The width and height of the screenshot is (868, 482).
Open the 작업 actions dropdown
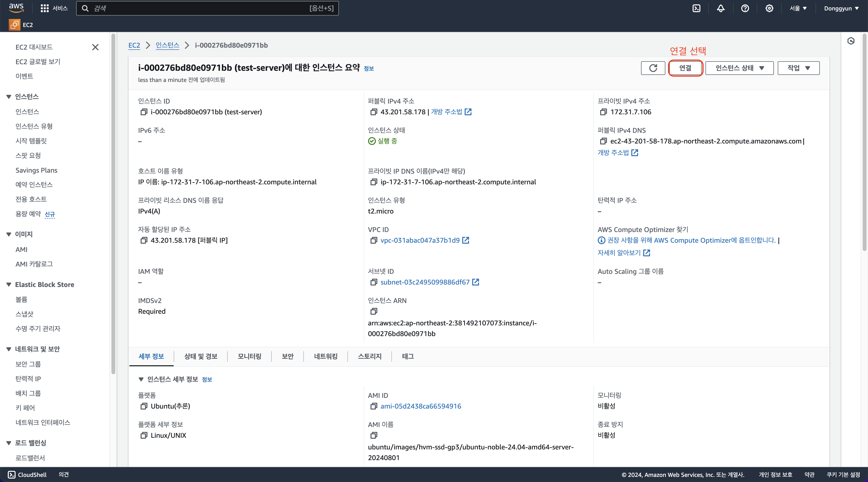click(x=798, y=68)
